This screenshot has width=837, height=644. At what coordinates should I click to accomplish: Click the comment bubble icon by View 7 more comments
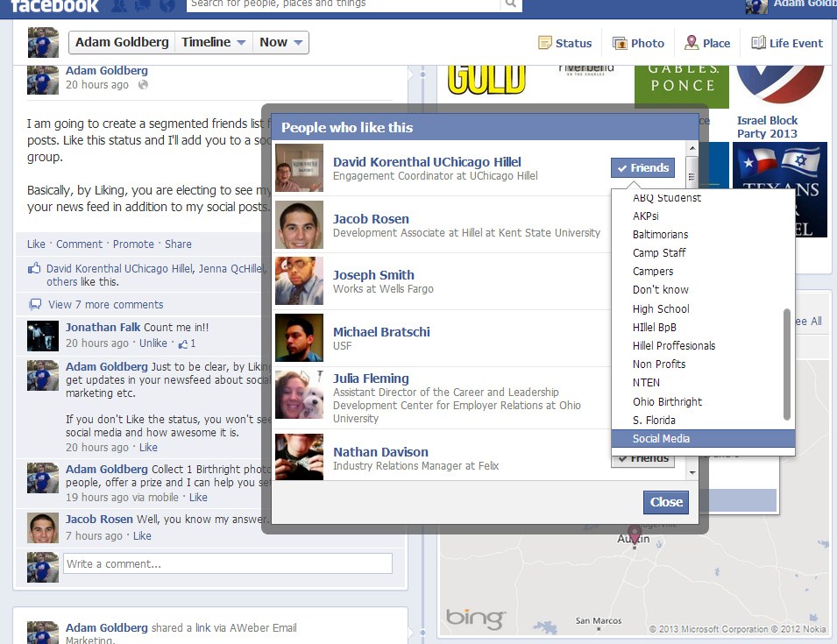[x=35, y=305]
